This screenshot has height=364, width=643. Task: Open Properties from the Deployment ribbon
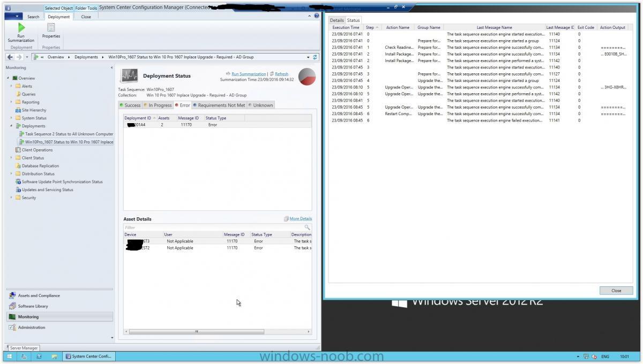[51, 31]
